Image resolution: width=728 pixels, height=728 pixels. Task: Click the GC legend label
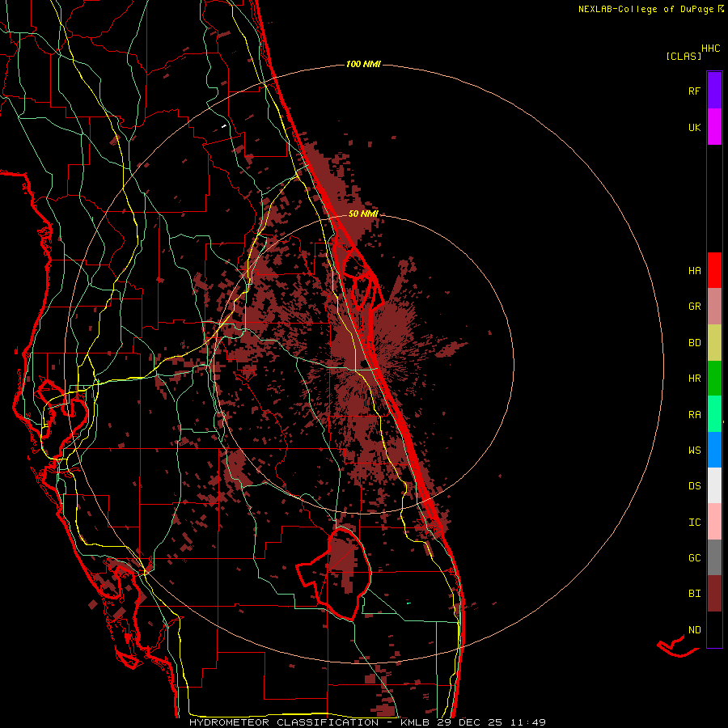[694, 558]
